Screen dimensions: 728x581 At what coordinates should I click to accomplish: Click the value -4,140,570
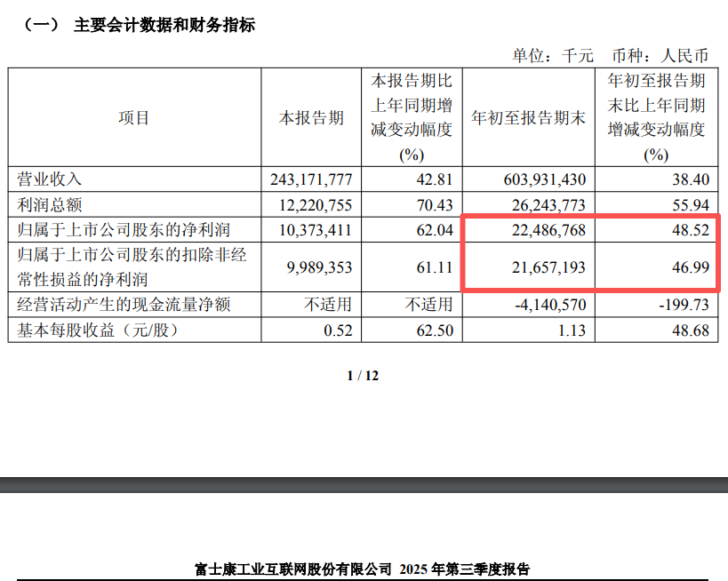[x=550, y=305]
